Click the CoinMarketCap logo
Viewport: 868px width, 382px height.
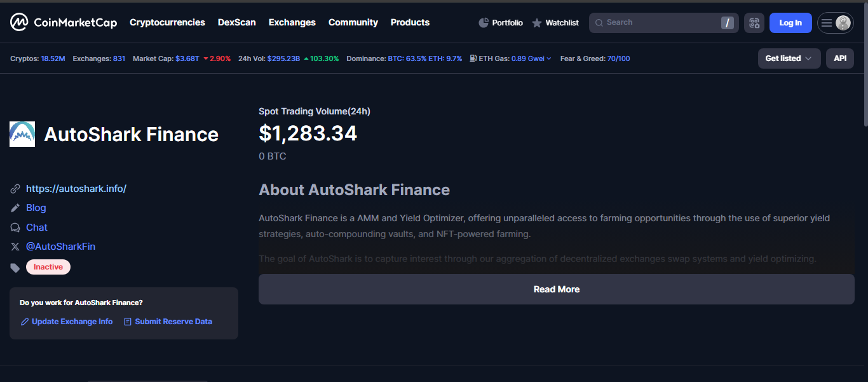pos(64,22)
